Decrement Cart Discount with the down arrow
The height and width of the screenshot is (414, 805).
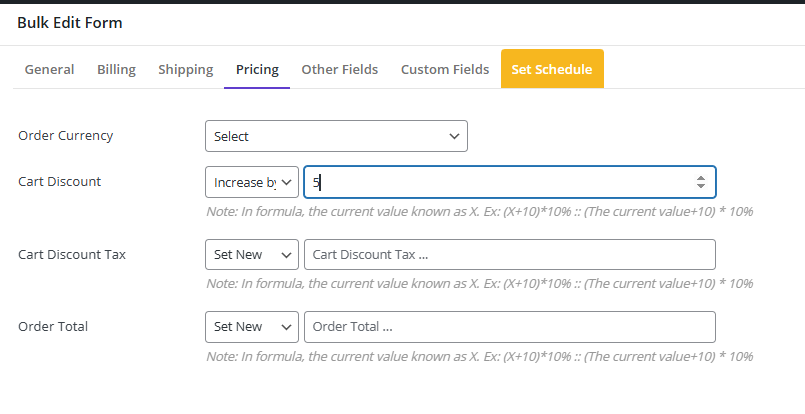point(701,187)
